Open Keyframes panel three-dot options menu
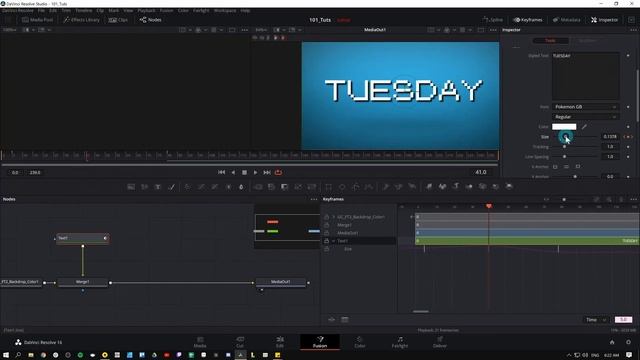The image size is (640, 360). click(x=633, y=199)
